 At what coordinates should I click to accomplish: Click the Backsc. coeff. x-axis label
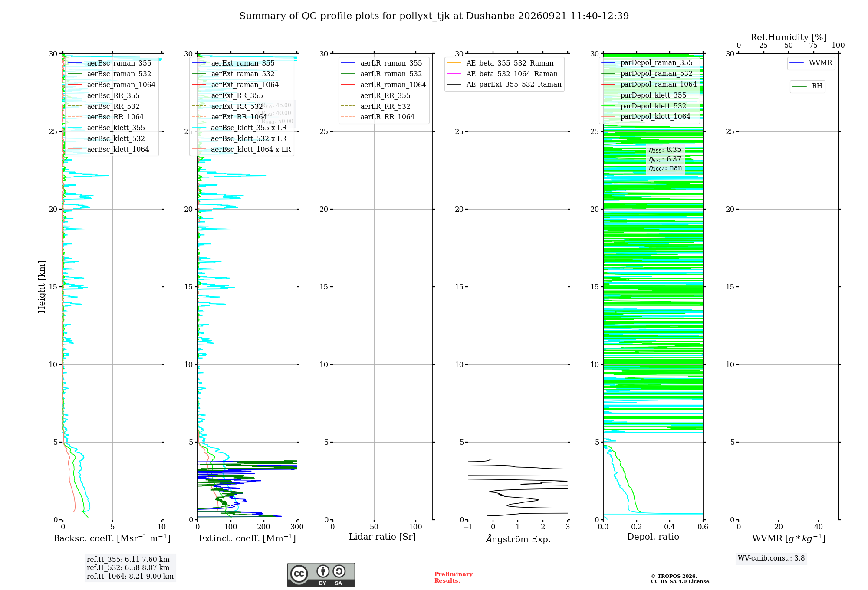click(x=112, y=538)
